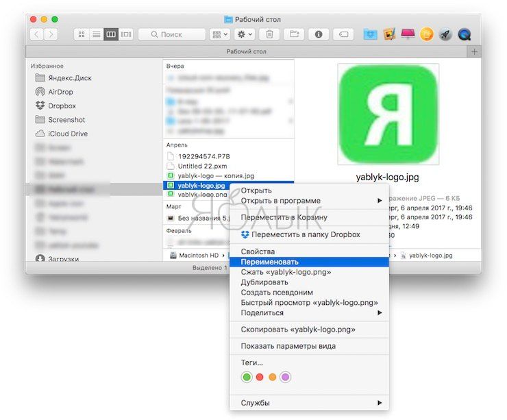Go back with the left arrow button
Image resolution: width=507 pixels, height=420 pixels.
(36, 34)
